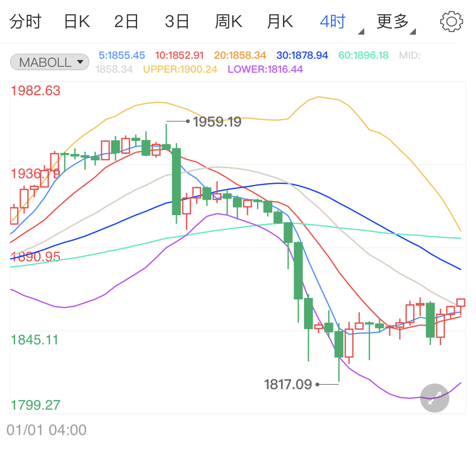Screen dimensions: 476x449
Task: Switch to the 2日 chart tab
Action: pyautogui.click(x=126, y=22)
